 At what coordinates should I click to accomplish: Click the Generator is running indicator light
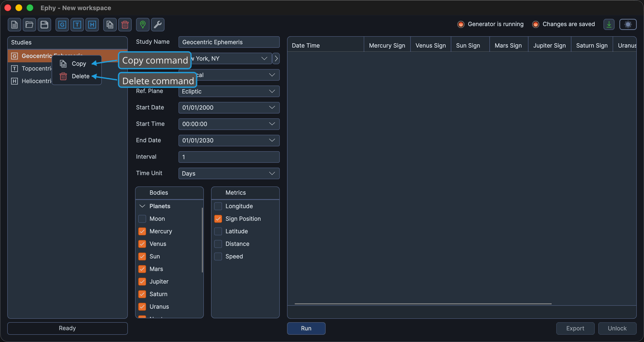point(461,24)
